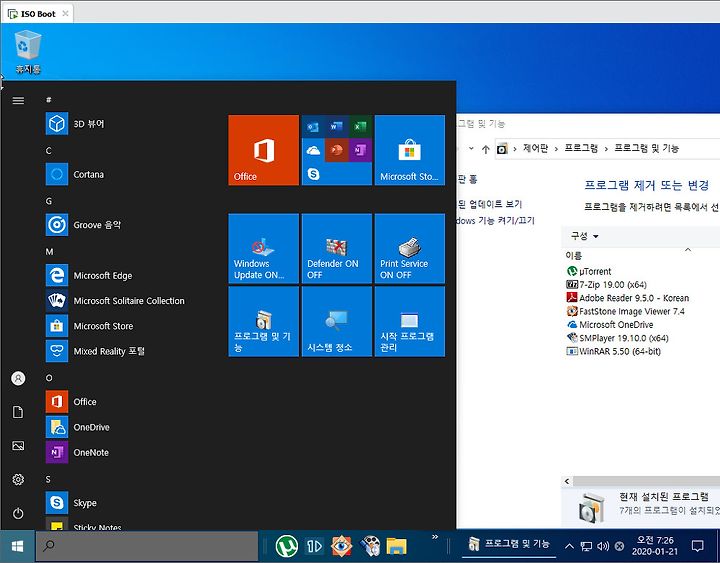
Task: Open the Recycle Bin desktop icon
Action: 28,51
